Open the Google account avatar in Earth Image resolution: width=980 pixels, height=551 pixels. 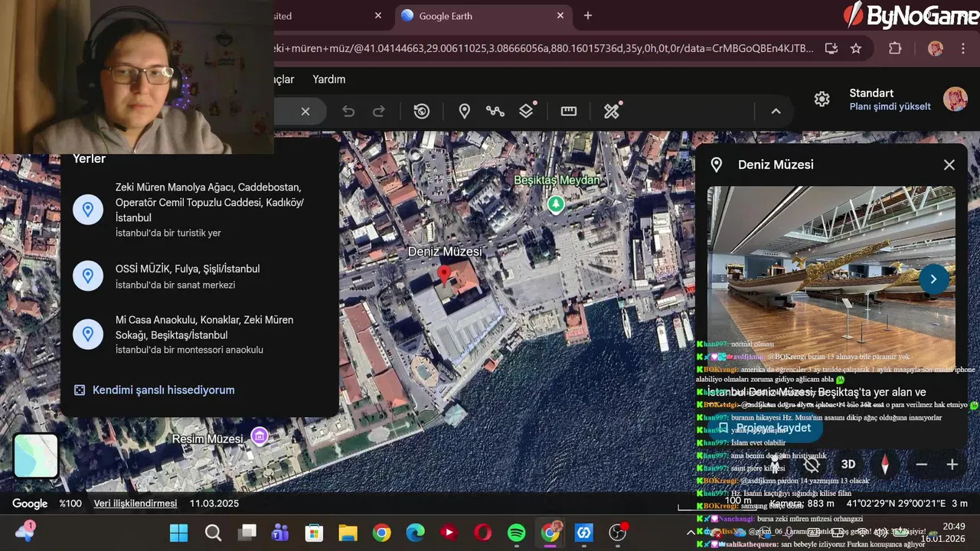coord(955,99)
